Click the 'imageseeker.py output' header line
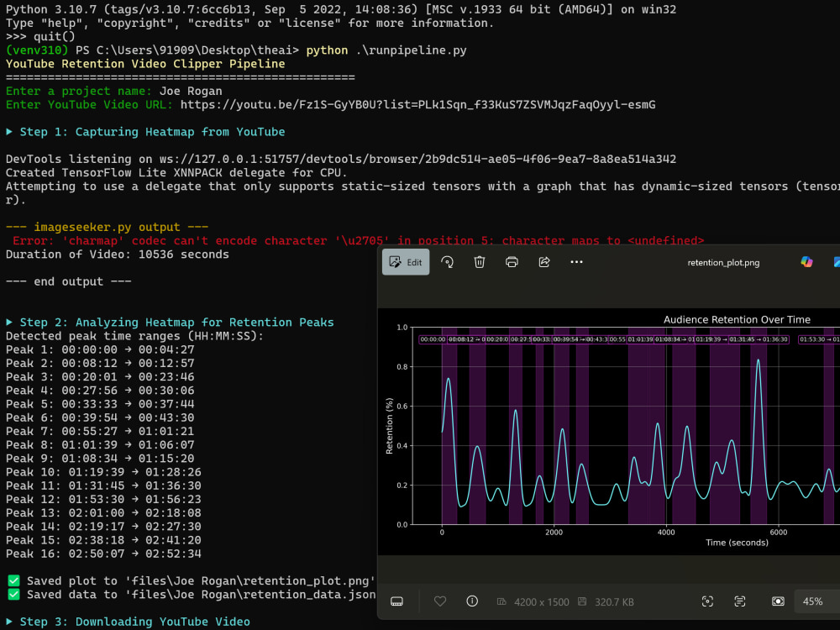 (x=108, y=227)
